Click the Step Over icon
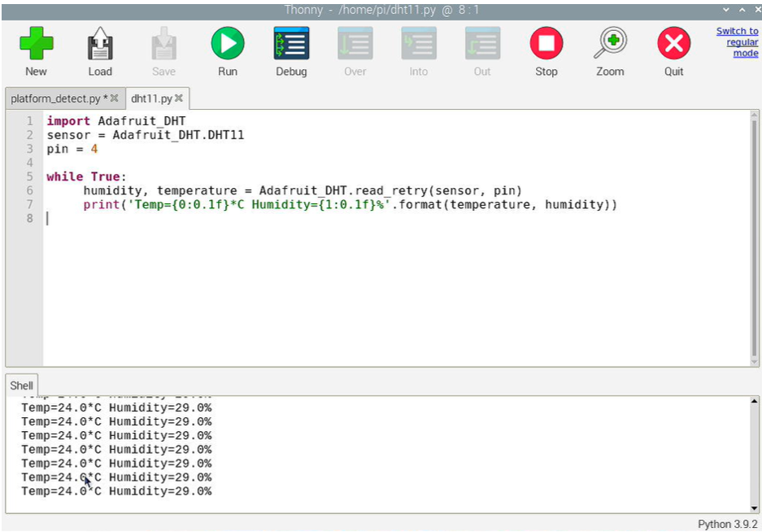This screenshot has height=532, width=762. [355, 43]
